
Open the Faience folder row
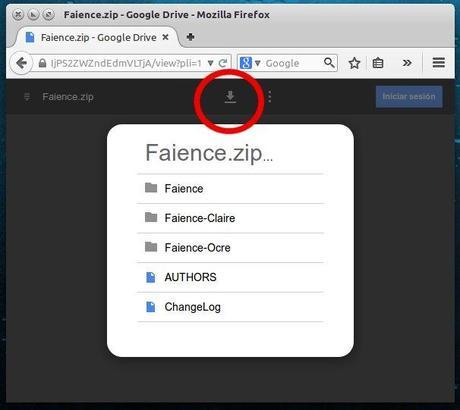230,189
